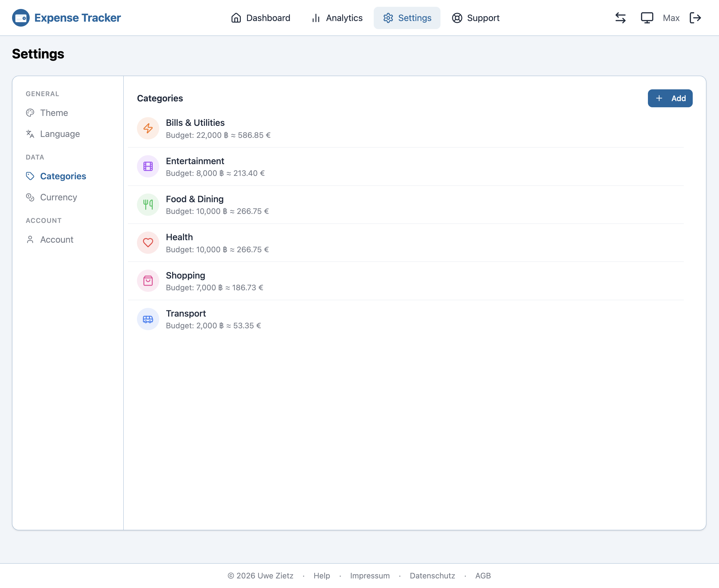719x588 pixels.
Task: Click the logout icon next to Max
Action: tap(695, 18)
